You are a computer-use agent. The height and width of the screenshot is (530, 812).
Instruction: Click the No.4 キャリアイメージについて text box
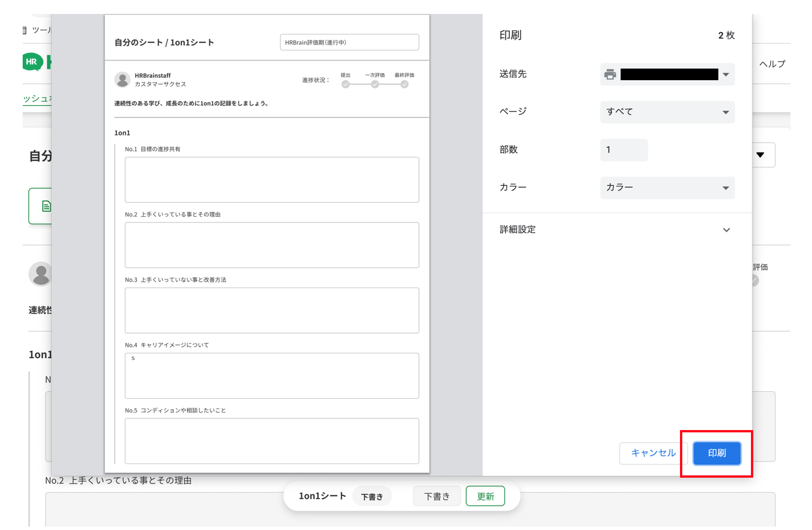pyautogui.click(x=272, y=375)
